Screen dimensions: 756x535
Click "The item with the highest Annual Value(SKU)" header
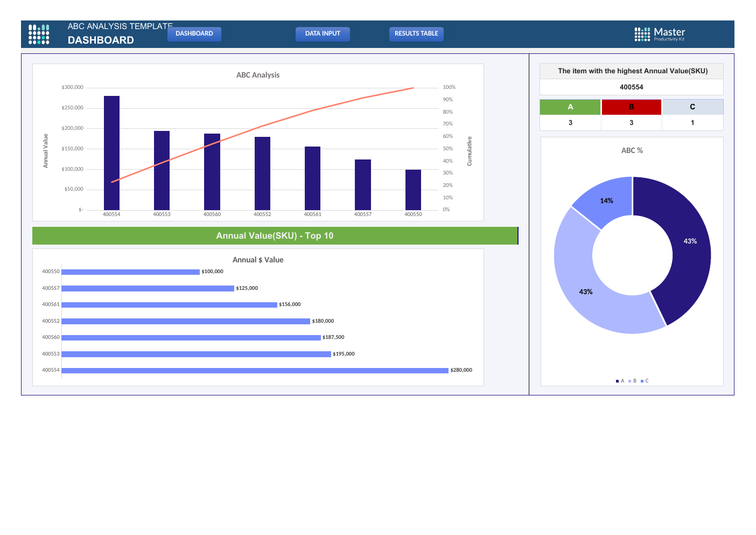(632, 71)
